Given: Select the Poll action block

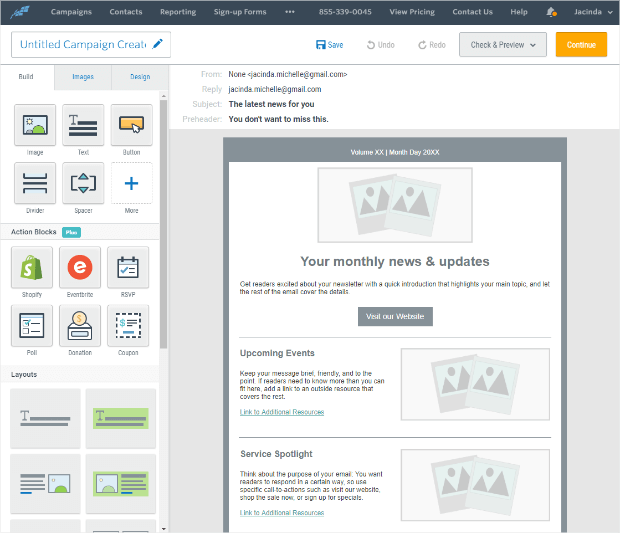Looking at the screenshot, I should click(x=32, y=325).
